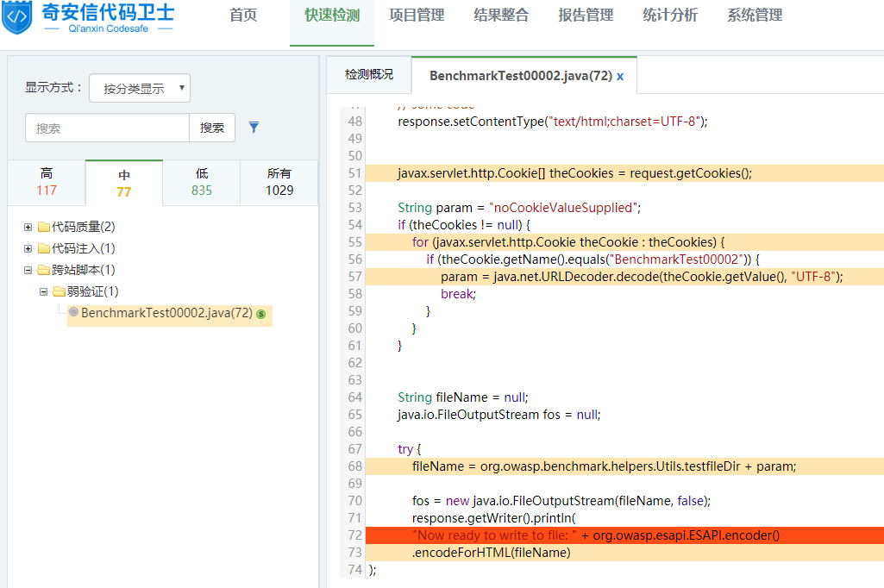Show high severity 高 117 issues tab

47,182
